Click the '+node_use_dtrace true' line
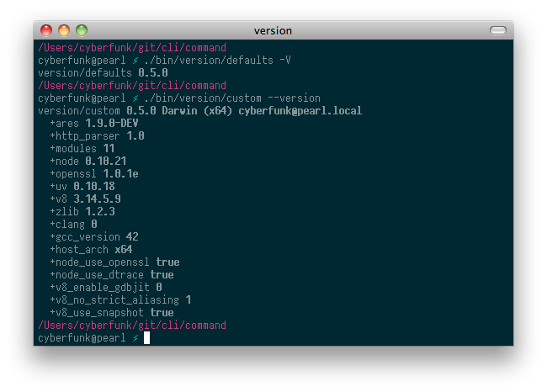Screen dimensions: 547x392 click(112, 274)
